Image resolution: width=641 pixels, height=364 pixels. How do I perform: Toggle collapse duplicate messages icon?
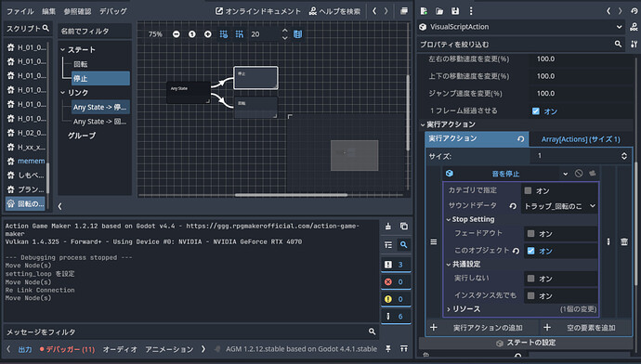click(388, 245)
